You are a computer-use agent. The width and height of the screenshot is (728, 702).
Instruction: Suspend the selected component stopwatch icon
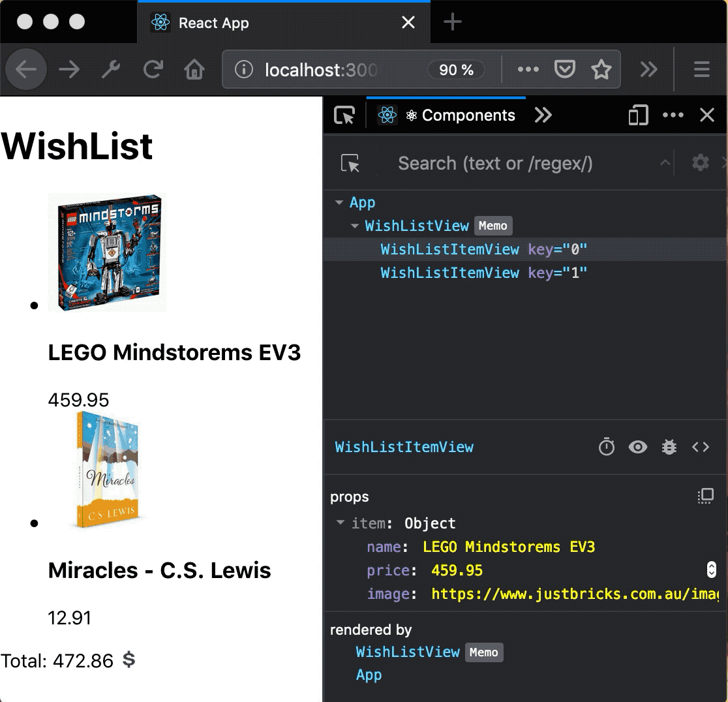[607, 447]
